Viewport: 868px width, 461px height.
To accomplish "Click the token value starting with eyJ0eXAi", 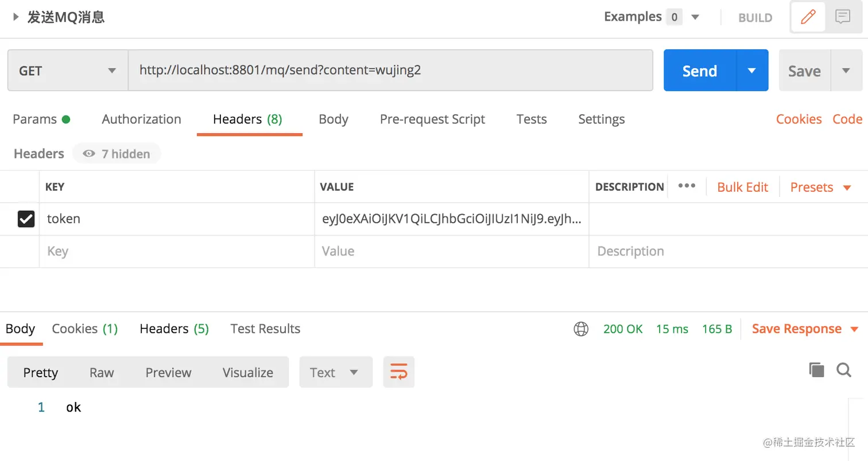I will 452,219.
